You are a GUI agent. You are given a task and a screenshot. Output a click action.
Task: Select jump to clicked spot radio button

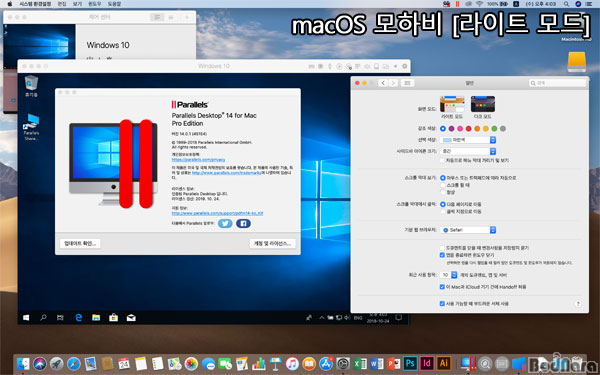pos(443,211)
